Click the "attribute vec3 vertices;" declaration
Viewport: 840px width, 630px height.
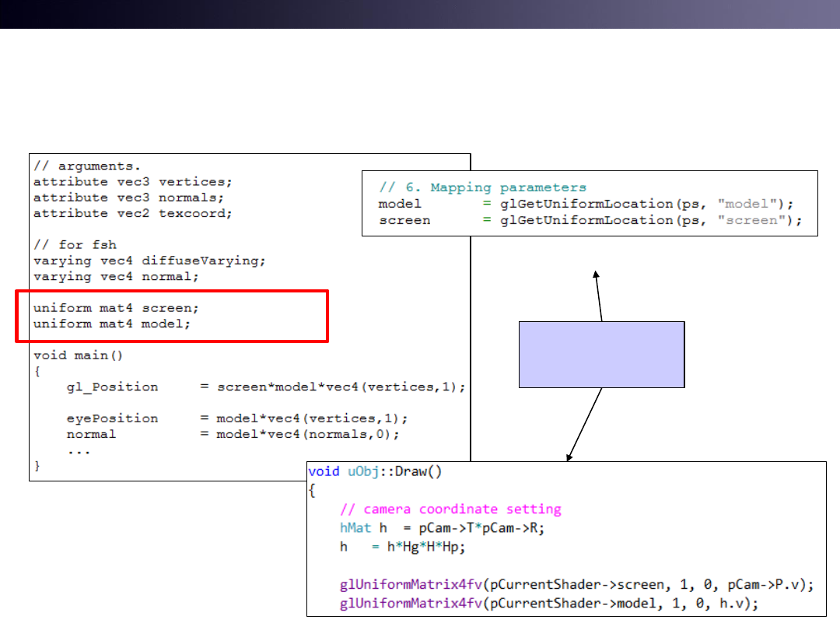point(132,181)
